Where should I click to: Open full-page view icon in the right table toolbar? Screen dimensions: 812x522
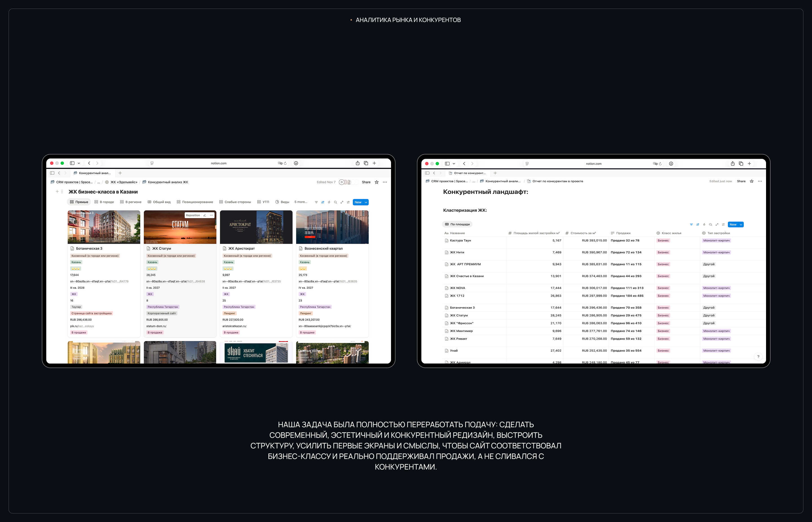pyautogui.click(x=717, y=225)
